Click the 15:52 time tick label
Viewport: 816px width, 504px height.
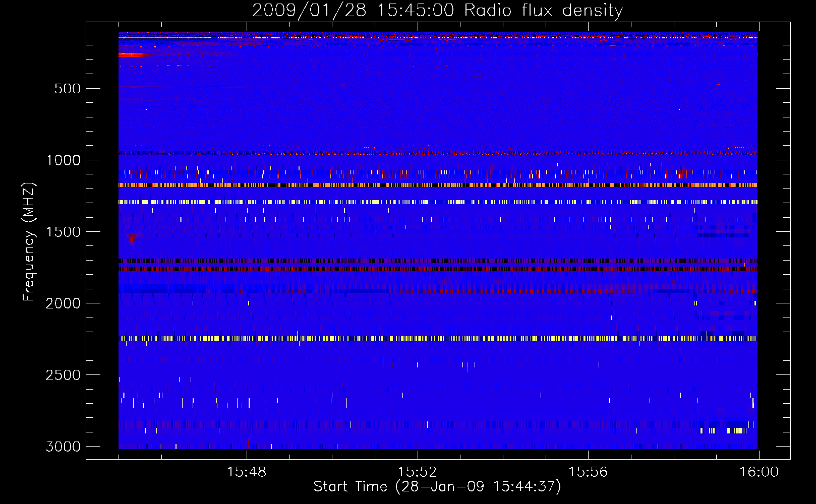[417, 472]
